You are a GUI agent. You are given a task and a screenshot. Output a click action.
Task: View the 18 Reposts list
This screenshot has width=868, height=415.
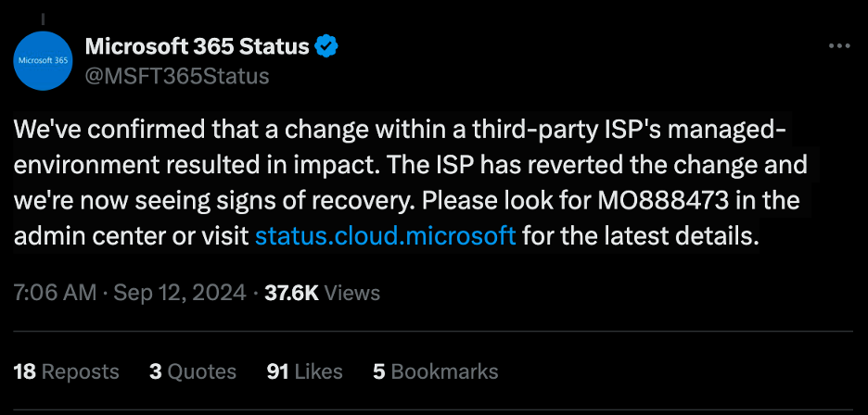tap(67, 371)
